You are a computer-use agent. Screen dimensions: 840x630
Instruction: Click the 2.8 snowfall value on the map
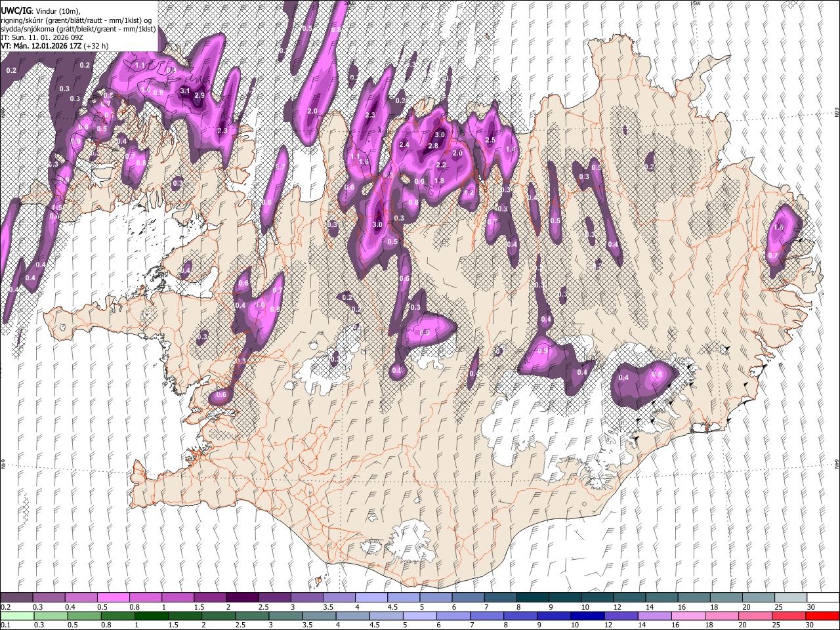tap(433, 146)
